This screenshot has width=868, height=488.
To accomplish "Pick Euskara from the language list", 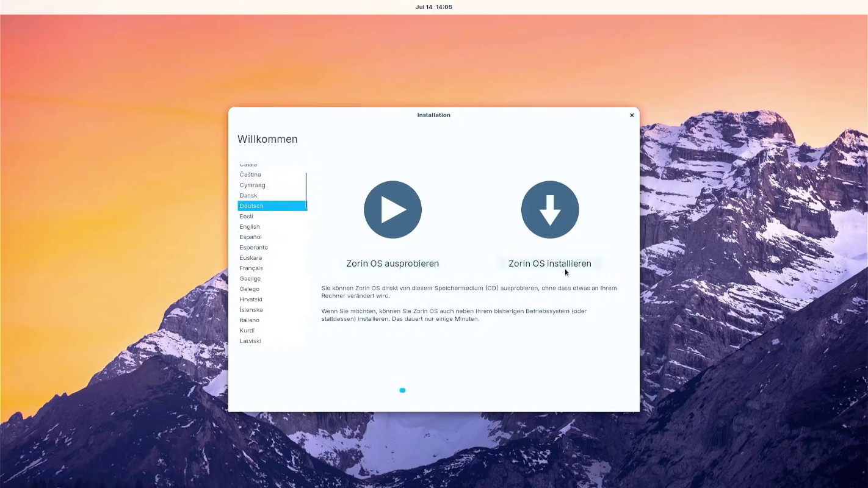I will 272,257.
